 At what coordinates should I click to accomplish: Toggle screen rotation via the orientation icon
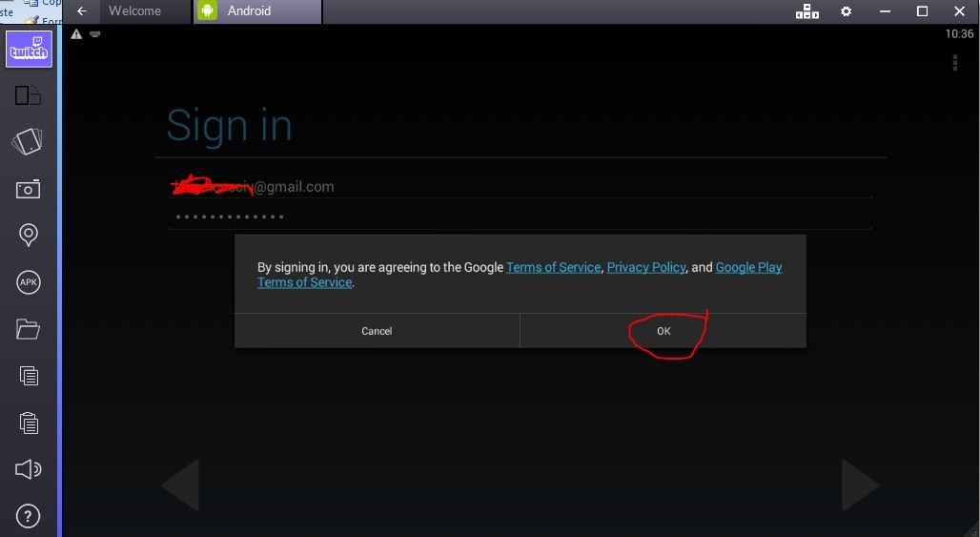[29, 95]
